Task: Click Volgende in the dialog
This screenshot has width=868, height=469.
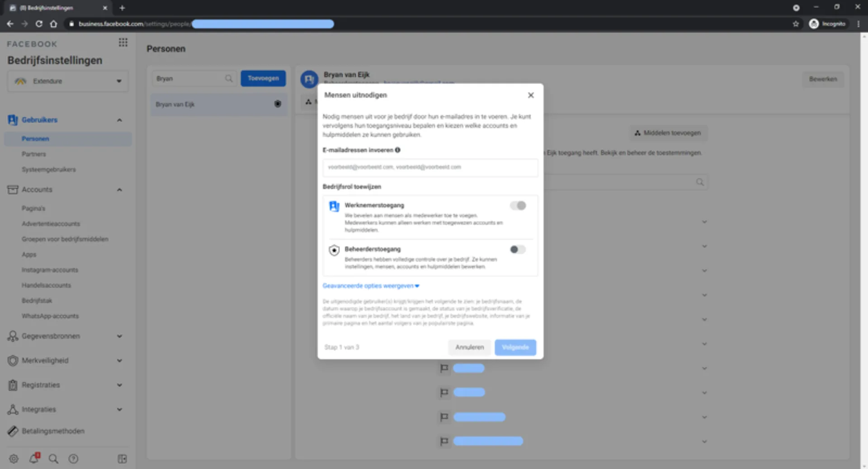Action: pyautogui.click(x=515, y=347)
